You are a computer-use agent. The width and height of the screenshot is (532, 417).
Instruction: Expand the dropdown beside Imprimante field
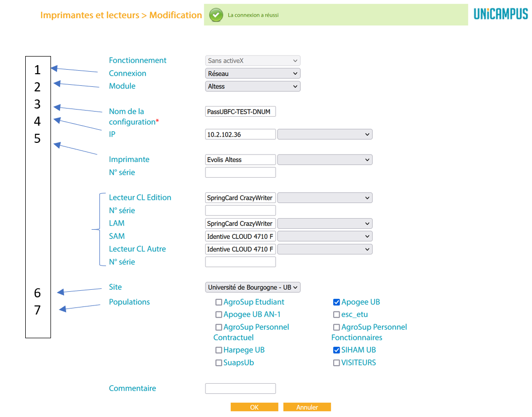325,160
